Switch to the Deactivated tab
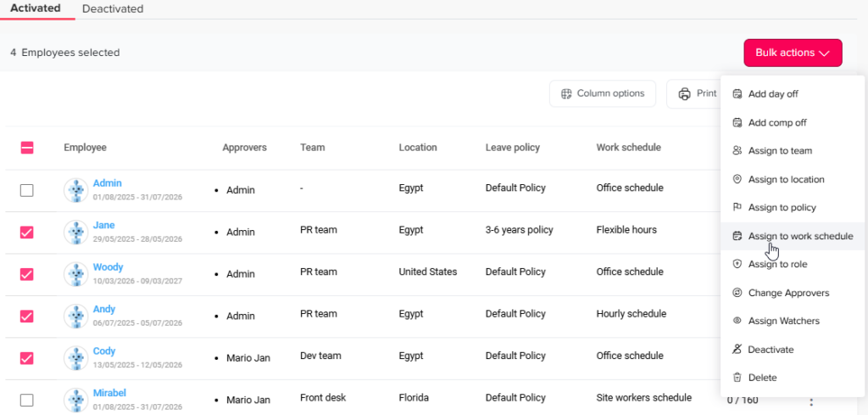The height and width of the screenshot is (415, 868). [113, 8]
